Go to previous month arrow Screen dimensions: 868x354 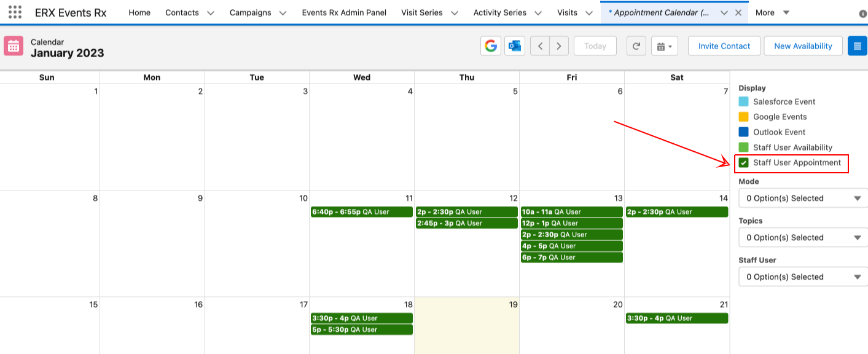pyautogui.click(x=540, y=46)
